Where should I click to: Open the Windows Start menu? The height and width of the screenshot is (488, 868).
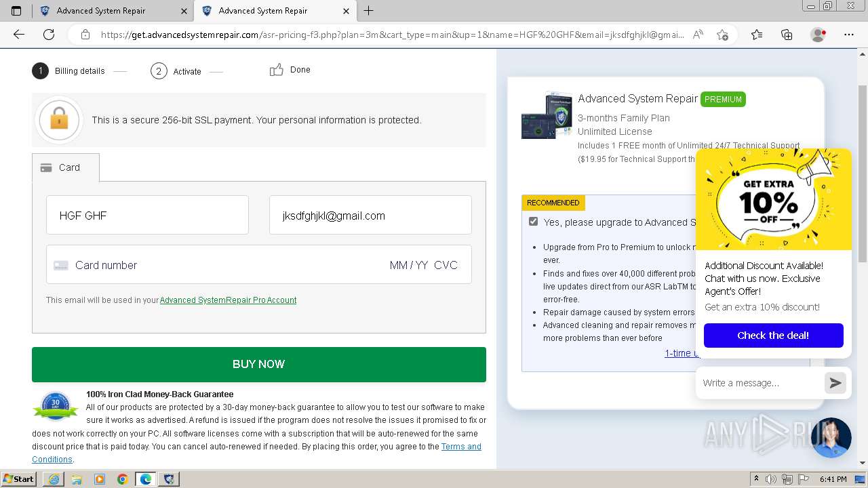pos(19,479)
